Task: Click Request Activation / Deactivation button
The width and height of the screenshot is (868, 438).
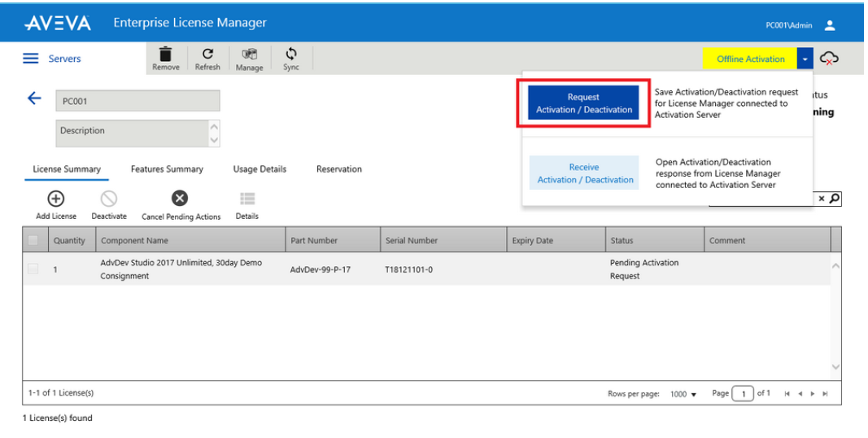Action: click(583, 103)
